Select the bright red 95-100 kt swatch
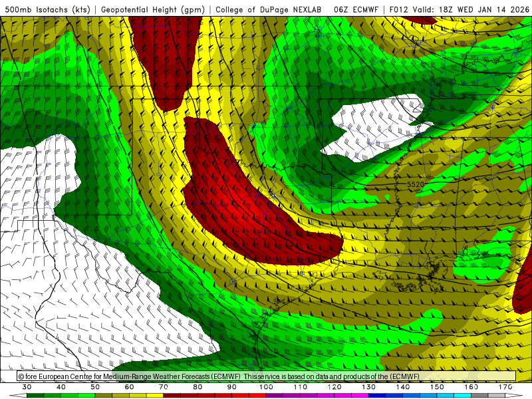 point(257,395)
